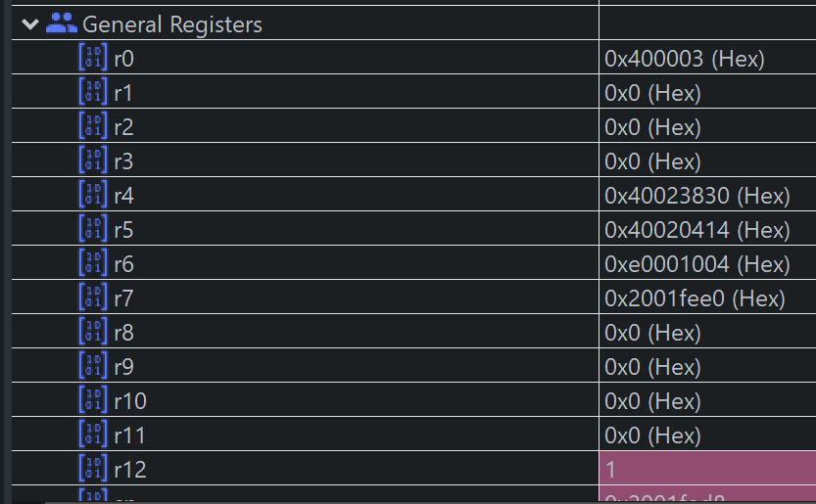Viewport: 816px width, 504px height.
Task: Click the binary icon beside r0
Action: click(93, 57)
